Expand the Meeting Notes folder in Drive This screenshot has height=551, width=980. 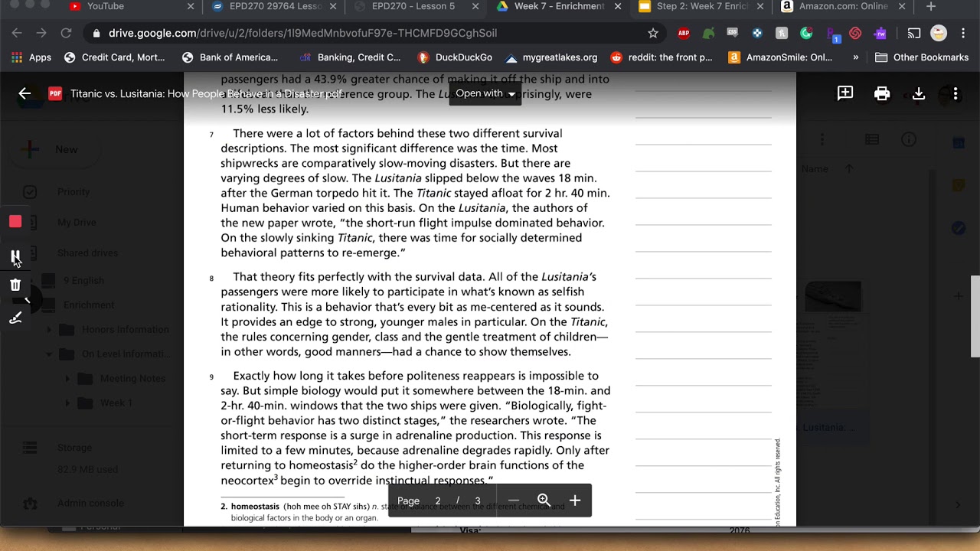pyautogui.click(x=67, y=379)
